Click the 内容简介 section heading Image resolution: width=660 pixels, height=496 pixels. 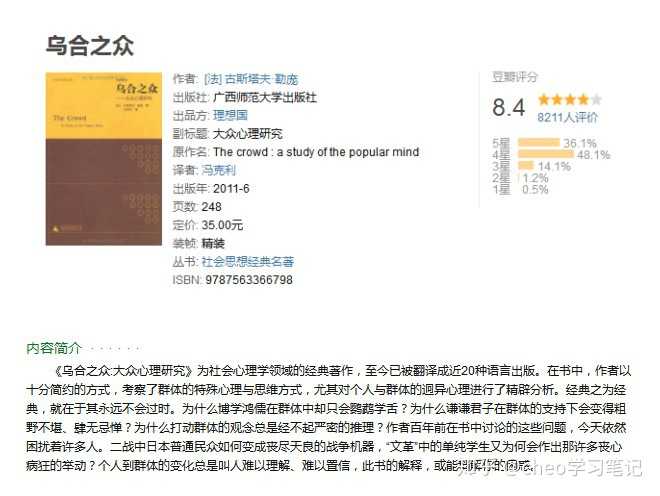53,348
